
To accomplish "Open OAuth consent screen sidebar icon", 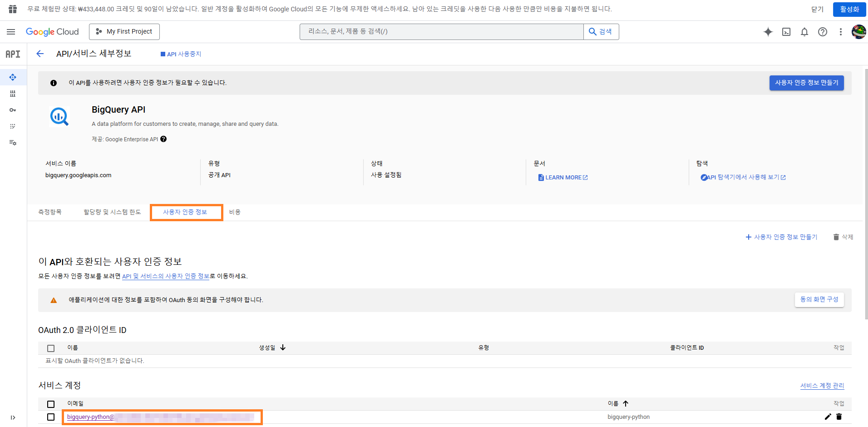I will coord(13,126).
